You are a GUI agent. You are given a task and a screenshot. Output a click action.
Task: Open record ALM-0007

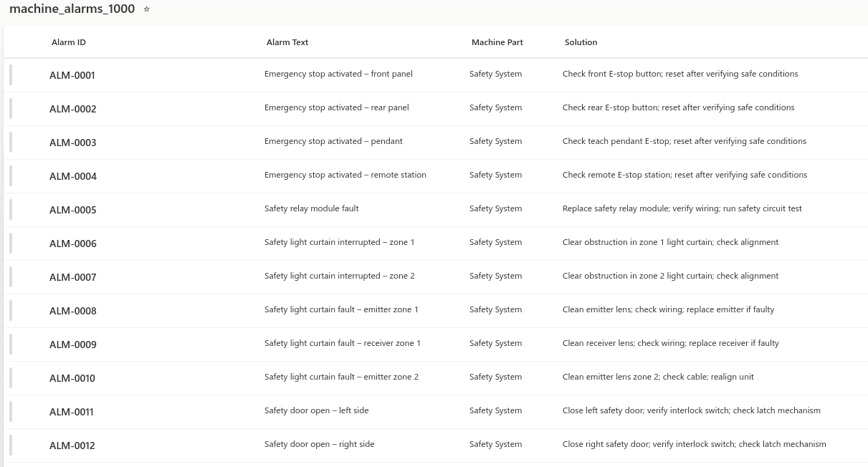pyautogui.click(x=72, y=277)
